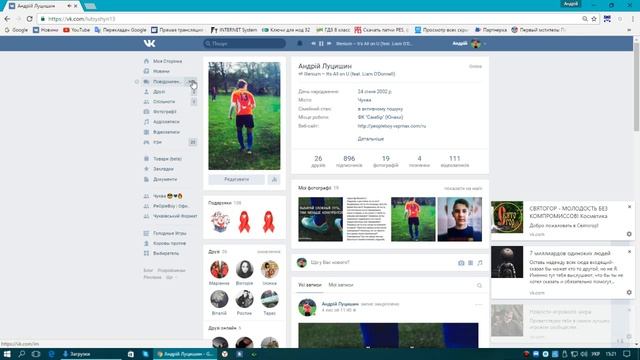Pause the playing track in header
Image resolution: width=640 pixels, height=360 pixels.
(321, 43)
